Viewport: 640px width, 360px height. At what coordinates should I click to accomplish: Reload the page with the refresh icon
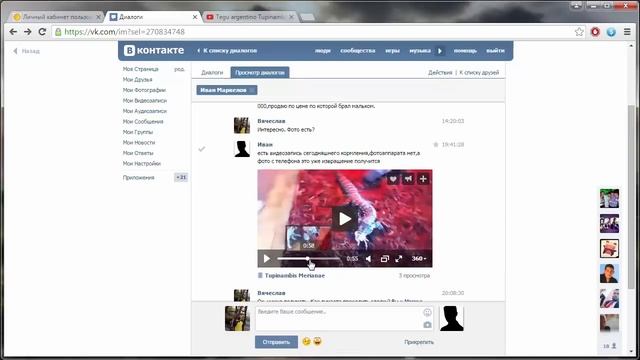point(42,31)
